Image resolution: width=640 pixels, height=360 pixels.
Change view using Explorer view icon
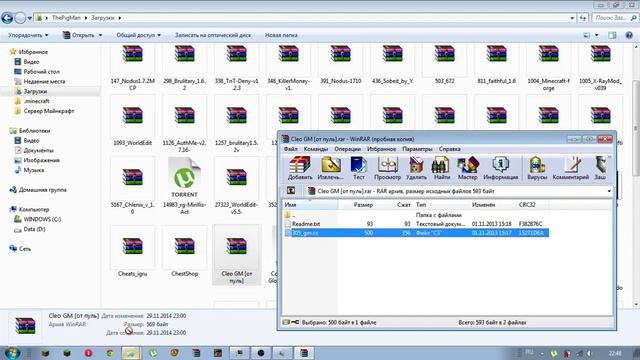coord(587,36)
